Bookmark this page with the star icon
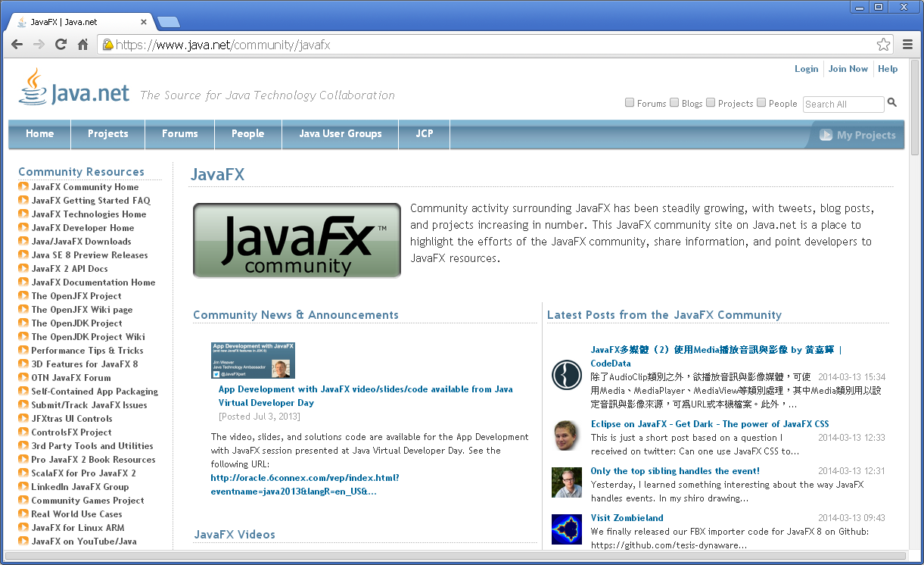The image size is (924, 565). click(x=883, y=45)
